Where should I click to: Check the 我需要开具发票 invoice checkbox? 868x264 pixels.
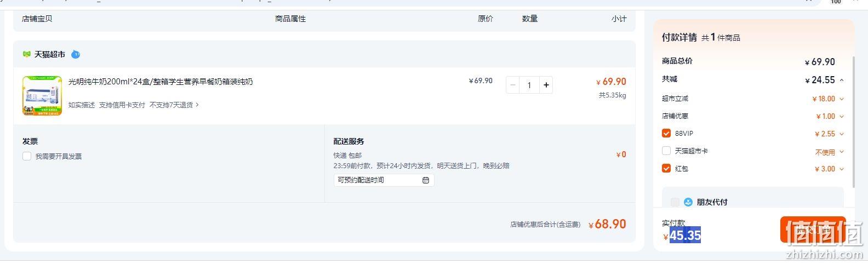coord(27,156)
